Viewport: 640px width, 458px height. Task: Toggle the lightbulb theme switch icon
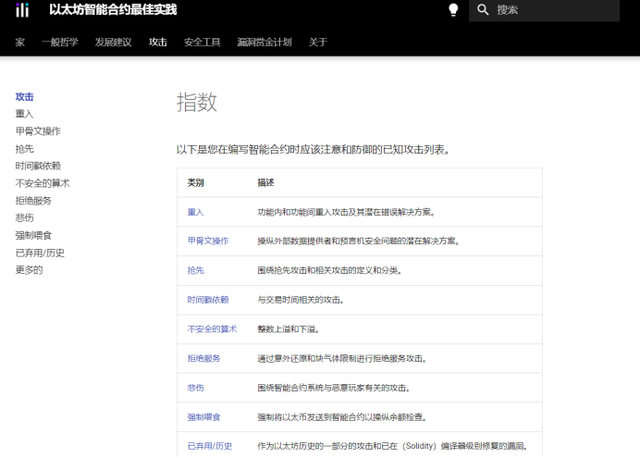click(453, 10)
